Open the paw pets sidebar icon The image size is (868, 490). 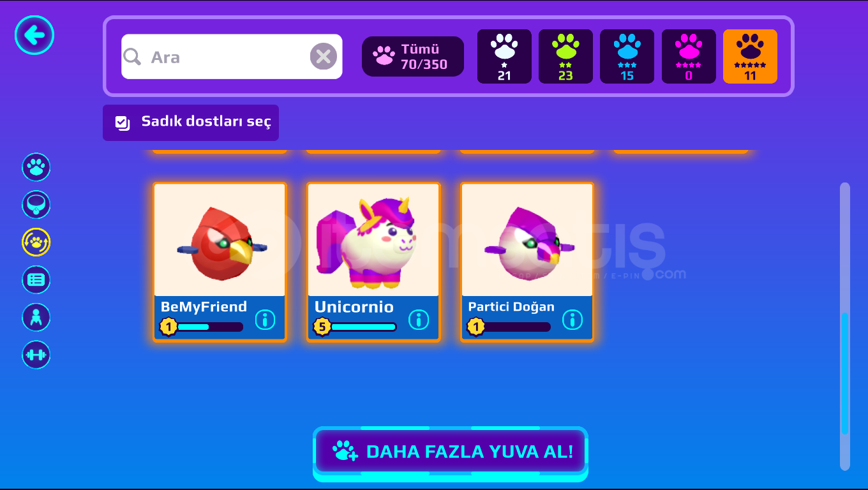(36, 167)
